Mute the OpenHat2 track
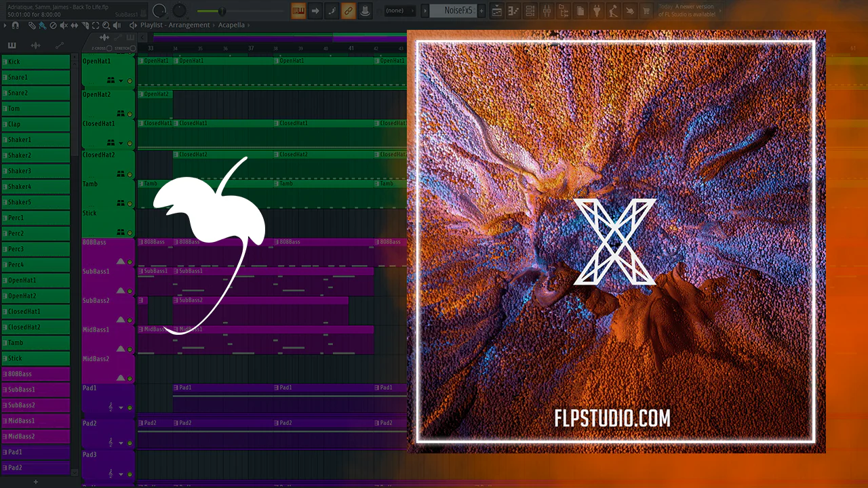The width and height of the screenshot is (868, 488). pyautogui.click(x=130, y=114)
